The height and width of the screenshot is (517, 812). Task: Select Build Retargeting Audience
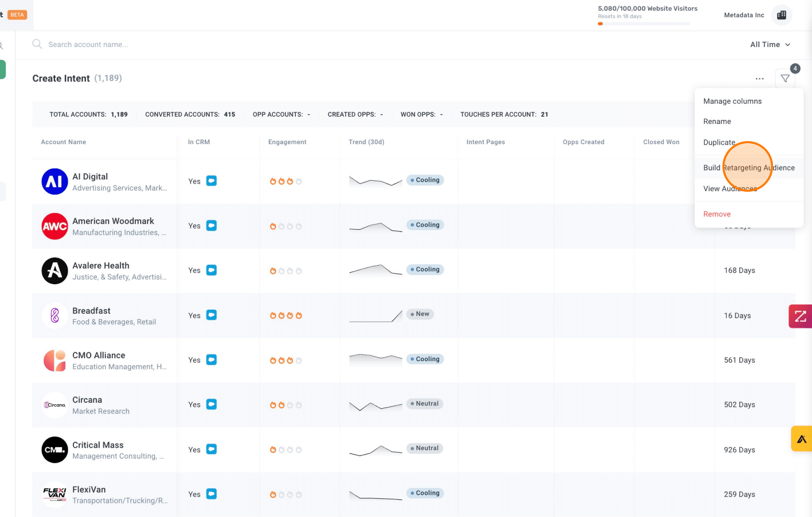[x=749, y=168]
